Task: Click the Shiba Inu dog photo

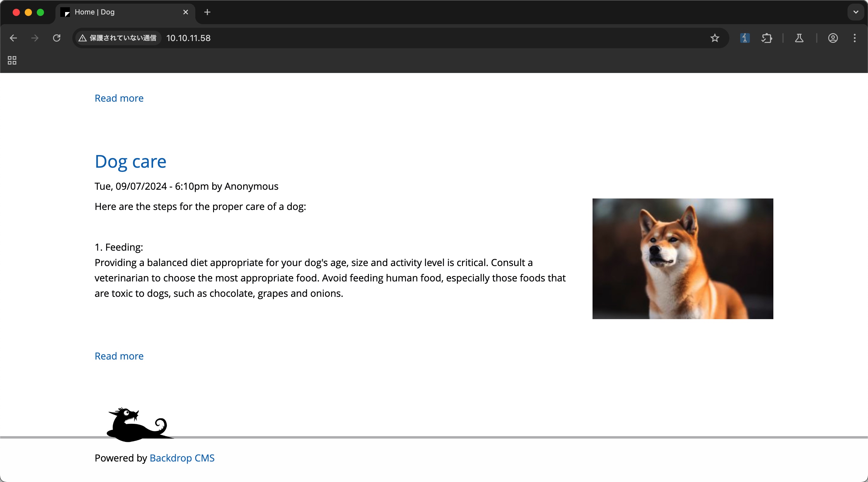Action: click(683, 259)
